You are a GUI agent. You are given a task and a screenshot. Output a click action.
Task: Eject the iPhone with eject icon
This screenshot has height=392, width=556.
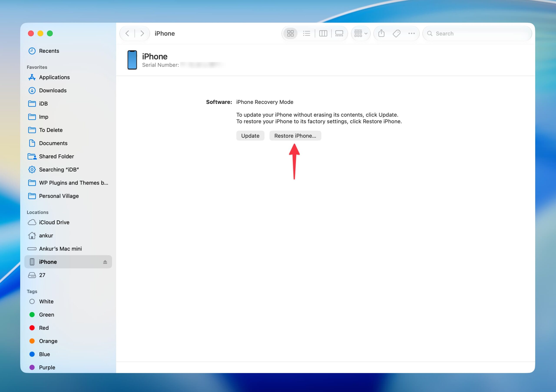coord(105,262)
